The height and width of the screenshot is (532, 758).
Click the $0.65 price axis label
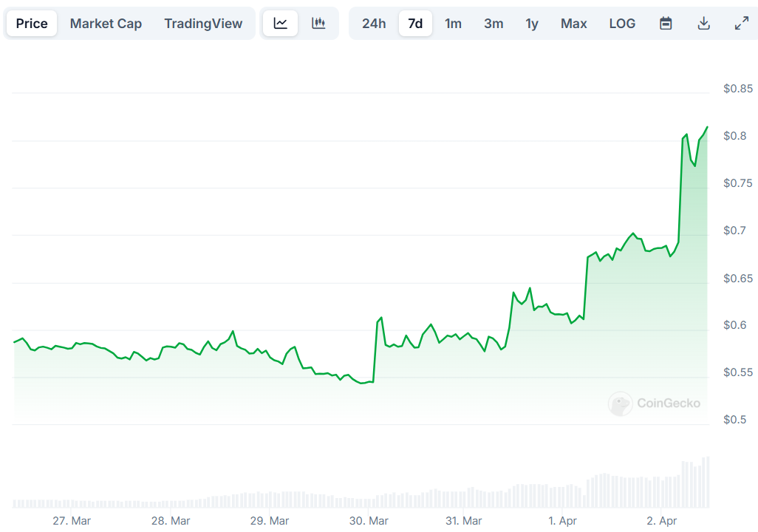click(x=738, y=278)
